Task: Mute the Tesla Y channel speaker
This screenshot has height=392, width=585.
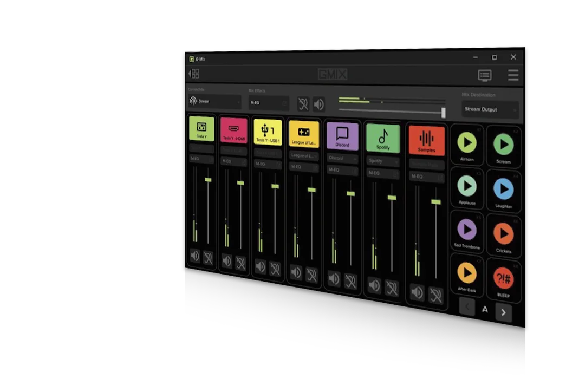Action: 195,256
